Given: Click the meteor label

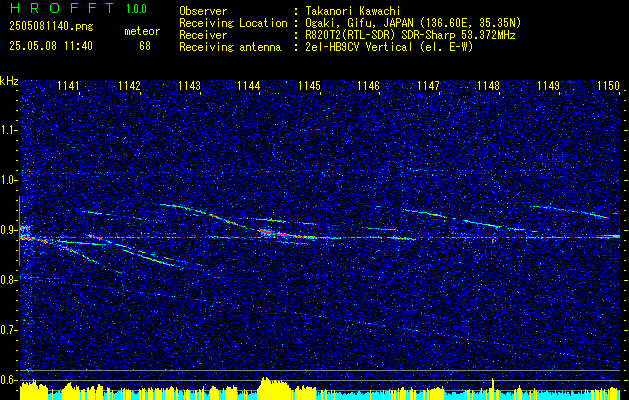Looking at the screenshot, I should [142, 31].
